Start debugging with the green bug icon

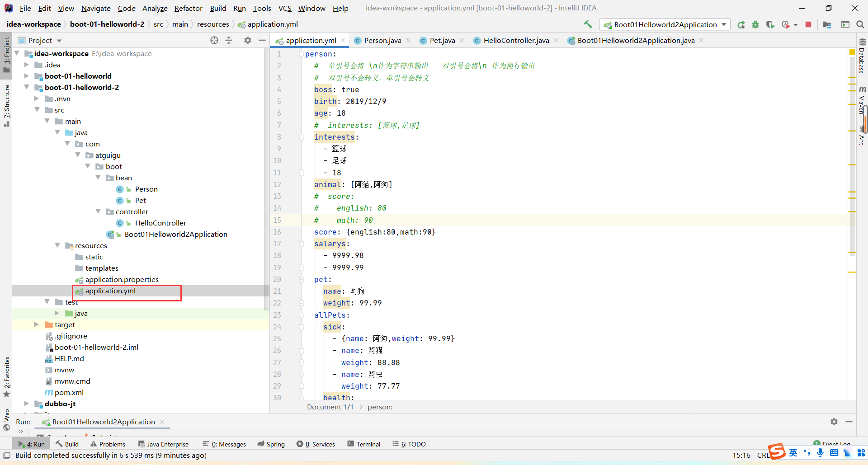point(755,25)
